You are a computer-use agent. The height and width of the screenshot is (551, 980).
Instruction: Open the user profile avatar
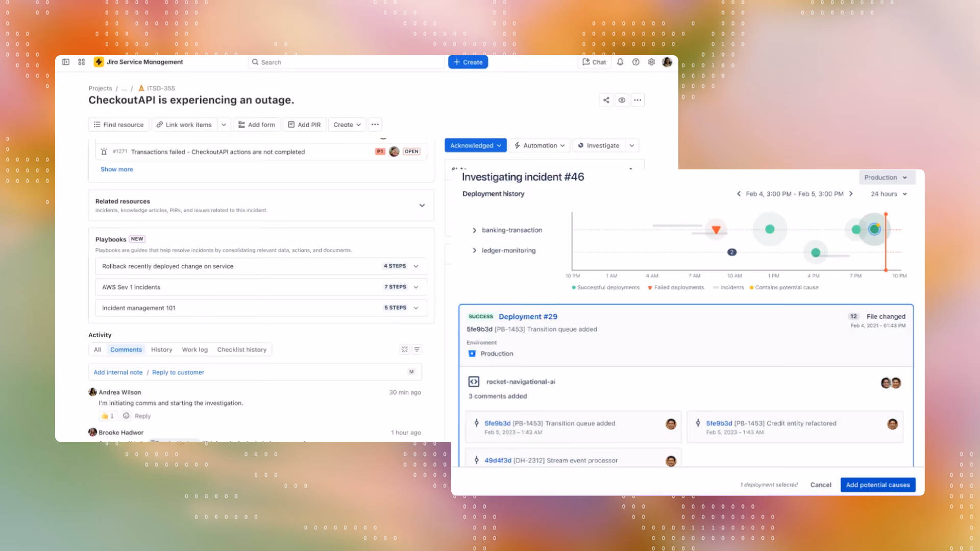667,62
